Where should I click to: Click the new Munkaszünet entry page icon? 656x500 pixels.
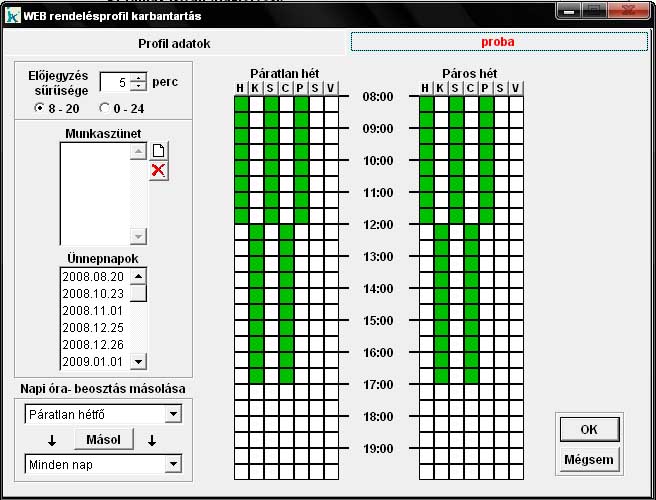pyautogui.click(x=157, y=151)
